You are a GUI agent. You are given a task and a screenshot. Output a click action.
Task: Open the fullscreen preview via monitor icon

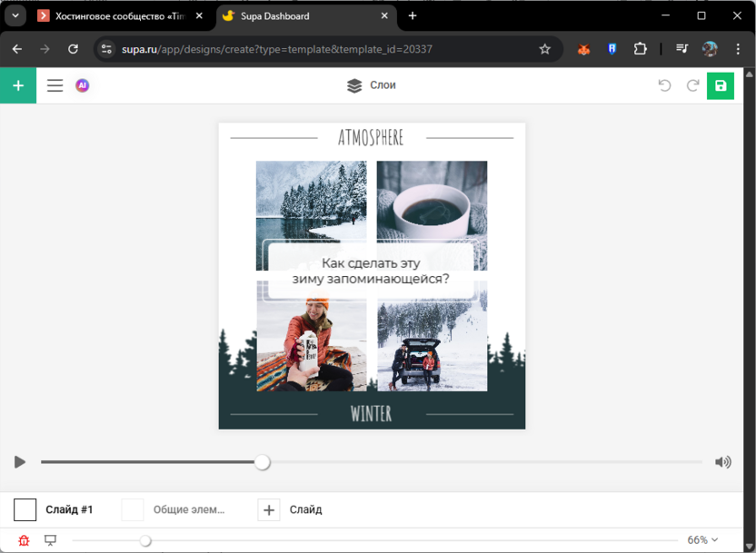coord(50,539)
